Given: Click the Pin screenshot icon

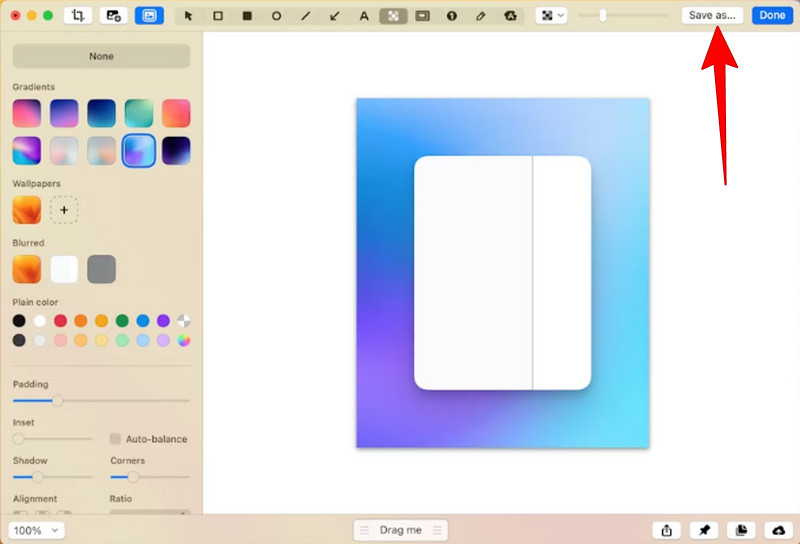Looking at the screenshot, I should [704, 530].
